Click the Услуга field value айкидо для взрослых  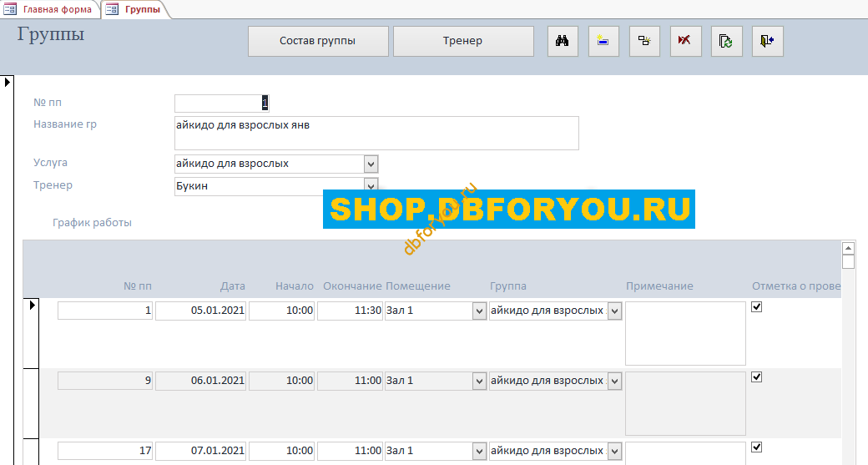click(x=270, y=164)
